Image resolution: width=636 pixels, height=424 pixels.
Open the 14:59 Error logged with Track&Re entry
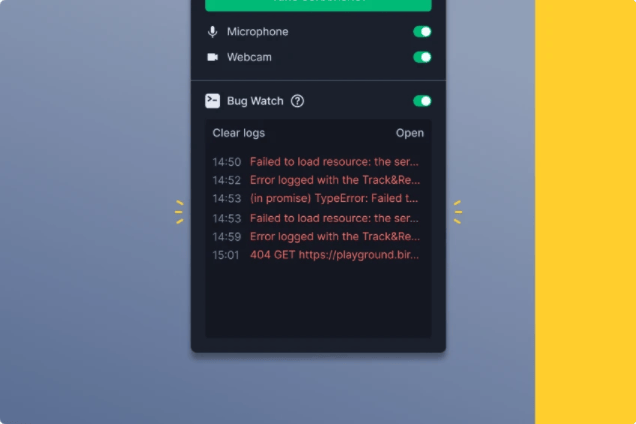tap(316, 237)
